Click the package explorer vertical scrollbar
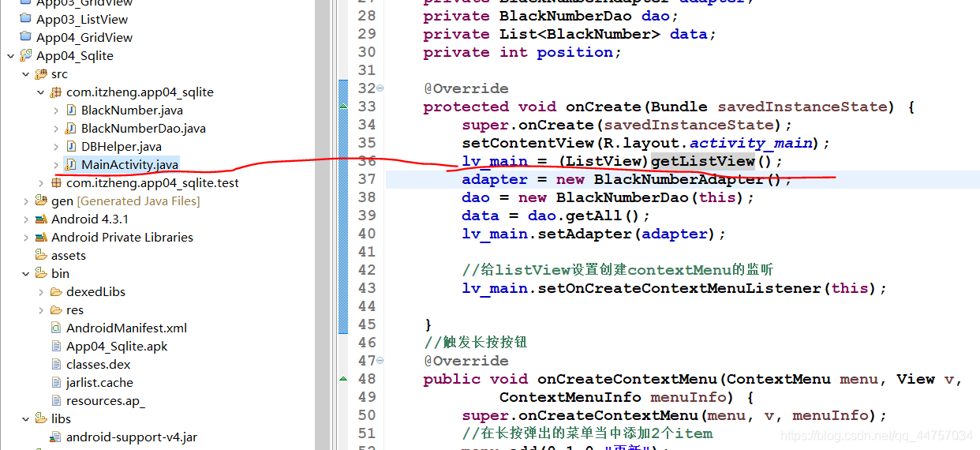This screenshot has width=980, height=450. click(x=323, y=225)
